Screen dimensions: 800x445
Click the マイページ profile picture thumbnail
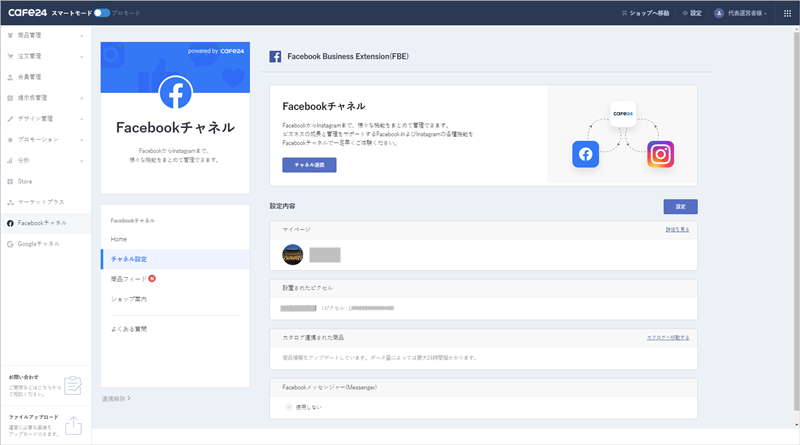tap(293, 255)
